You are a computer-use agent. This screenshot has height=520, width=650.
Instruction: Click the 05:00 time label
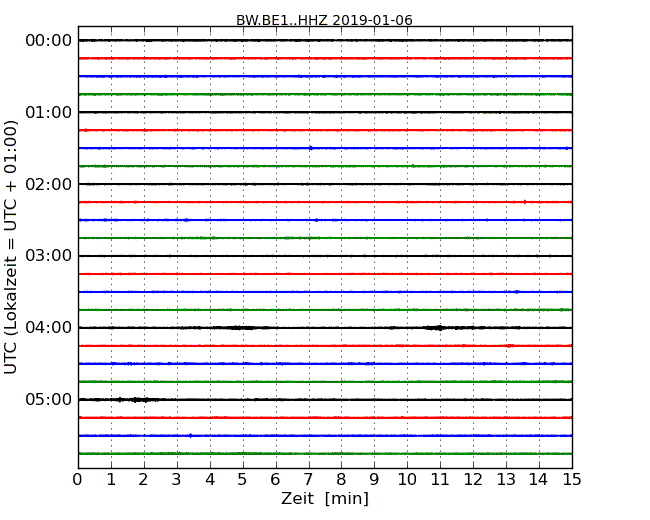(49, 399)
